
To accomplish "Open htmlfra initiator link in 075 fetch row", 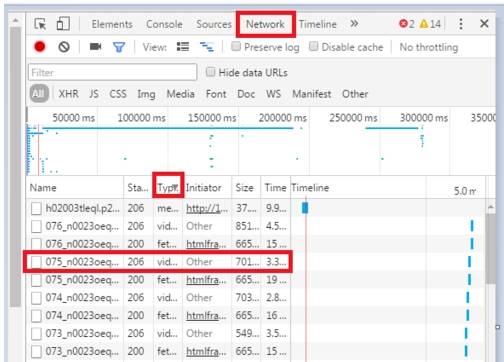I will coord(206,280).
